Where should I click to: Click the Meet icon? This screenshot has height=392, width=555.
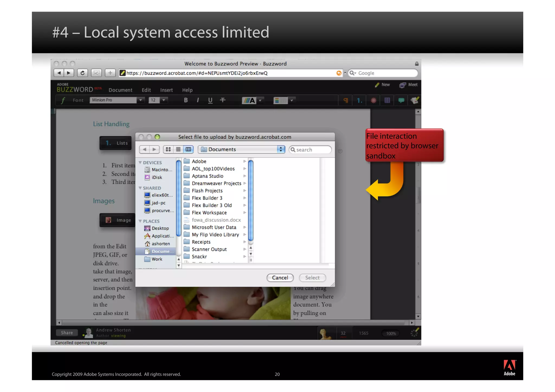coord(403,85)
